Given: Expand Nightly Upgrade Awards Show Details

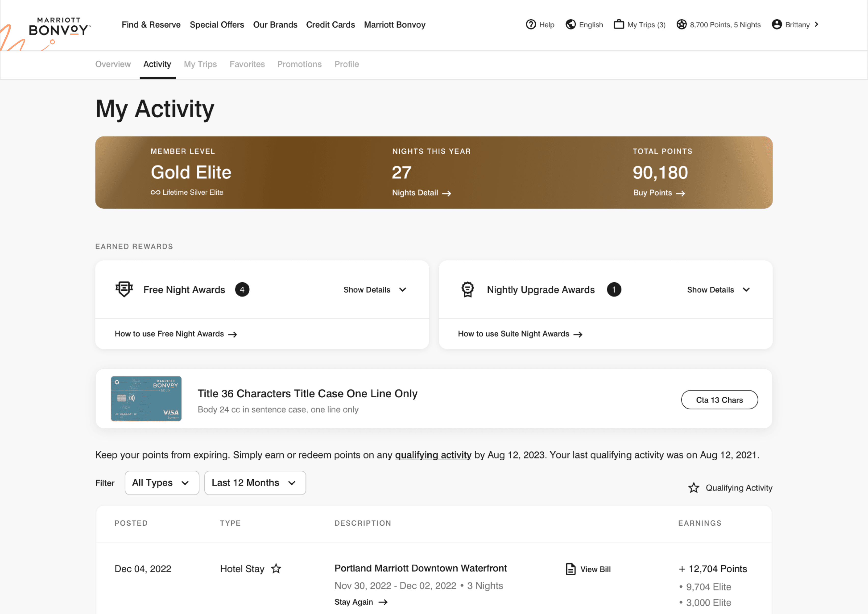Looking at the screenshot, I should 718,290.
